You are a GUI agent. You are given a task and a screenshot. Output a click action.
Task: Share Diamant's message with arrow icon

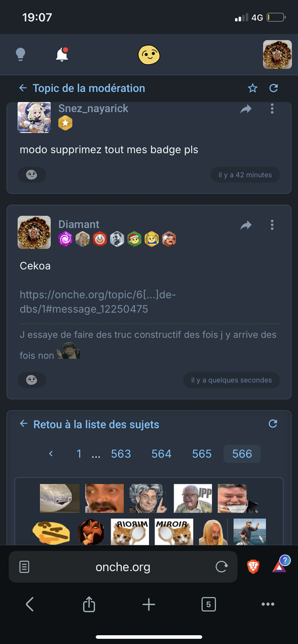point(246,225)
